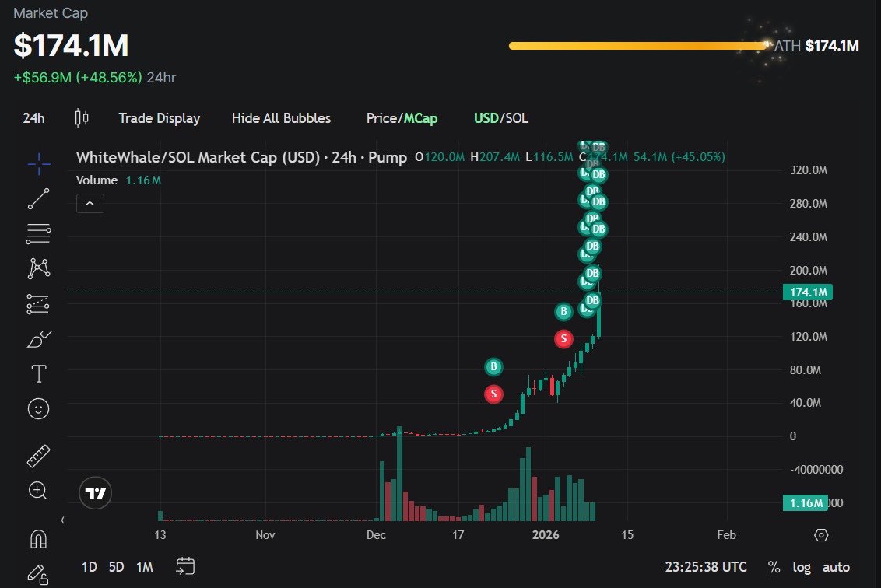Set the chart range to 5D

[x=116, y=567]
